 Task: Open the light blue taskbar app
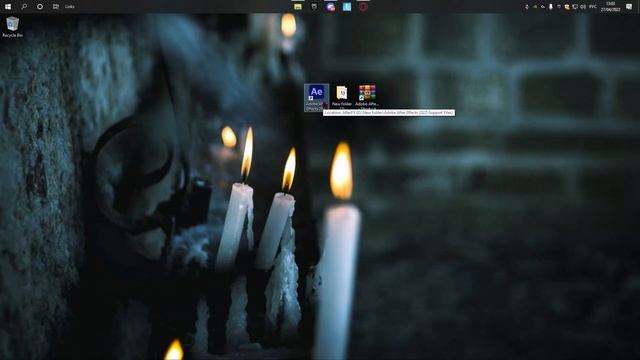[x=347, y=7]
